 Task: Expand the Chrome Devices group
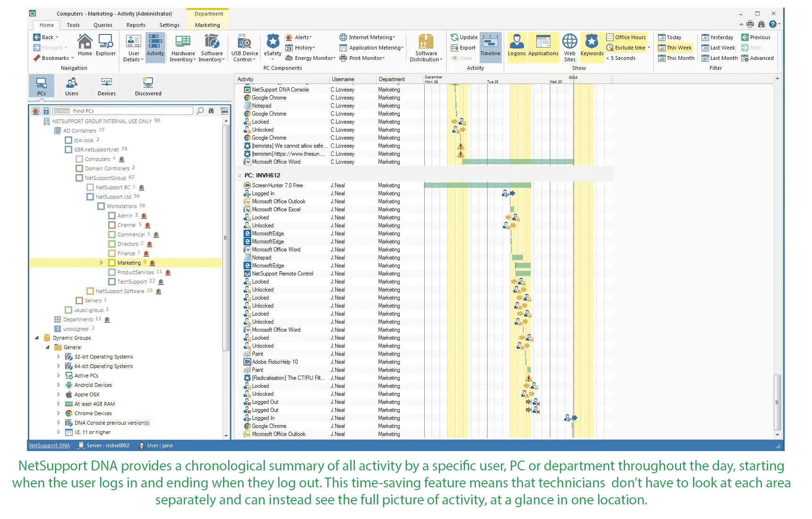point(59,413)
